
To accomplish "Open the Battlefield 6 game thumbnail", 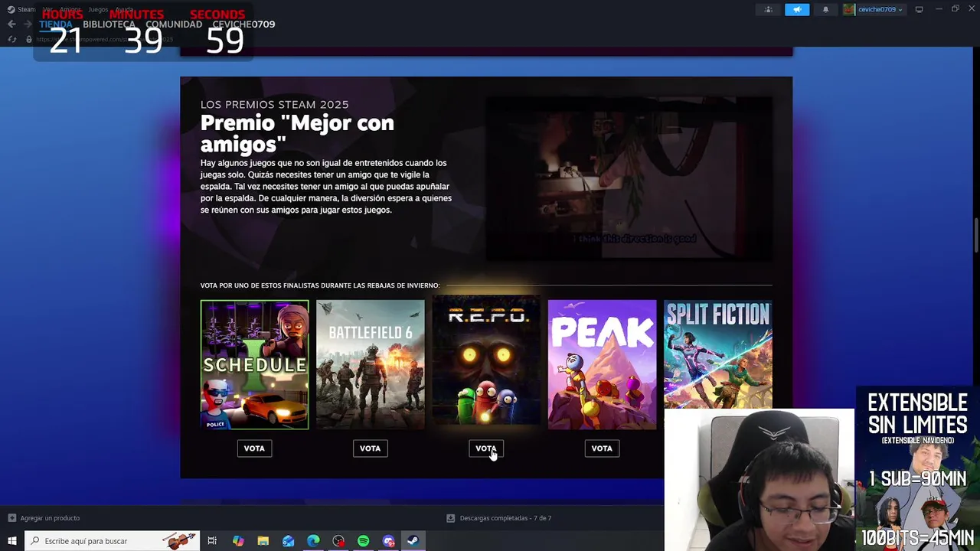I will tap(370, 364).
